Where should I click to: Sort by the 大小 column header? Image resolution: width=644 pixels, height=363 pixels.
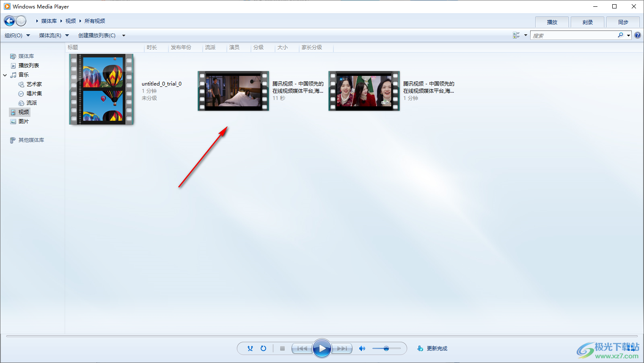(x=287, y=47)
